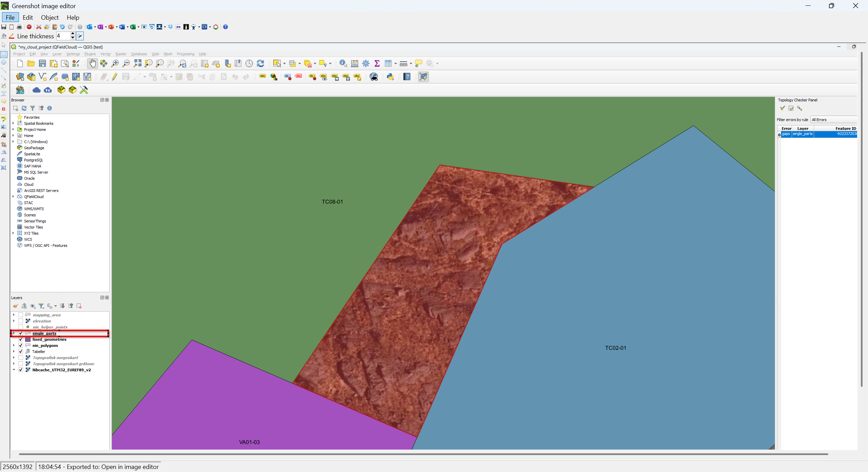This screenshot has width=868, height=472.
Task: Collapse the Nibcache_UTM32_EUREF89_v2 layer
Action: (x=14, y=370)
